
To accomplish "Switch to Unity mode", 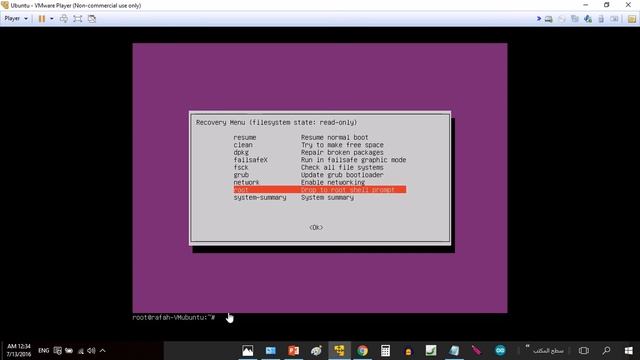I will click(92, 18).
